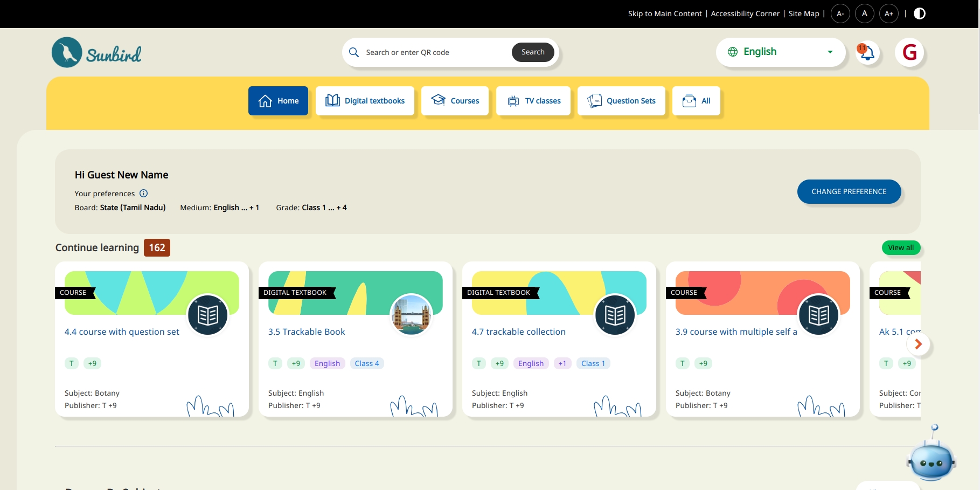Open the notifications bell
The width and height of the screenshot is (980, 490).
[x=867, y=53]
